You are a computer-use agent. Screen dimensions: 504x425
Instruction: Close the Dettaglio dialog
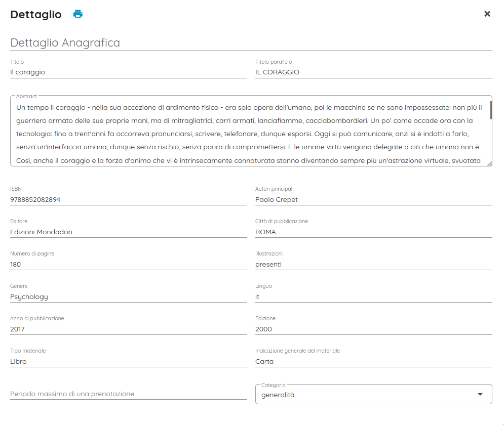[487, 14]
